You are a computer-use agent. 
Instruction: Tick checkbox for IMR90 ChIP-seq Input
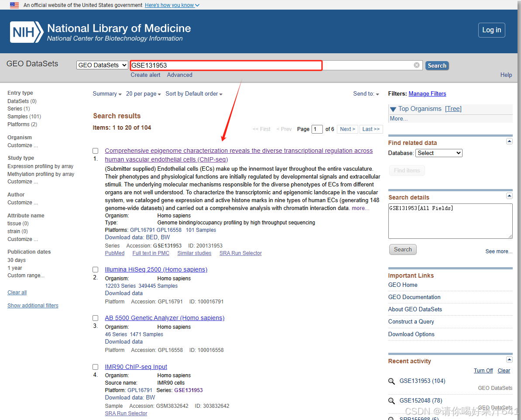(x=96, y=367)
